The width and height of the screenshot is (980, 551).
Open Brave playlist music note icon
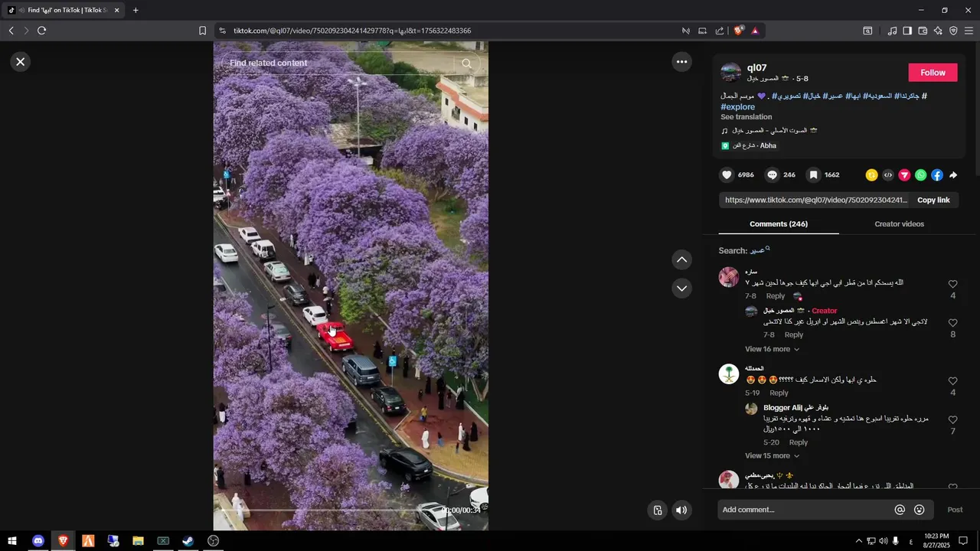pyautogui.click(x=892, y=31)
